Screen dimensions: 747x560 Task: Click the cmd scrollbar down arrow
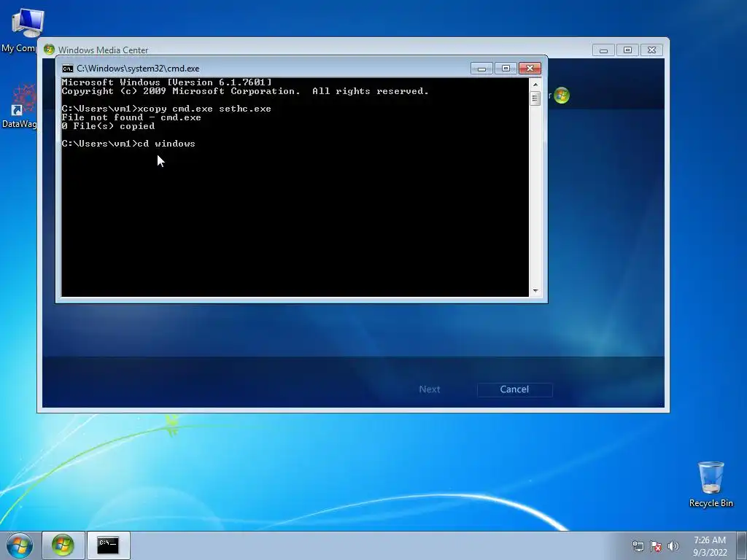pos(535,290)
